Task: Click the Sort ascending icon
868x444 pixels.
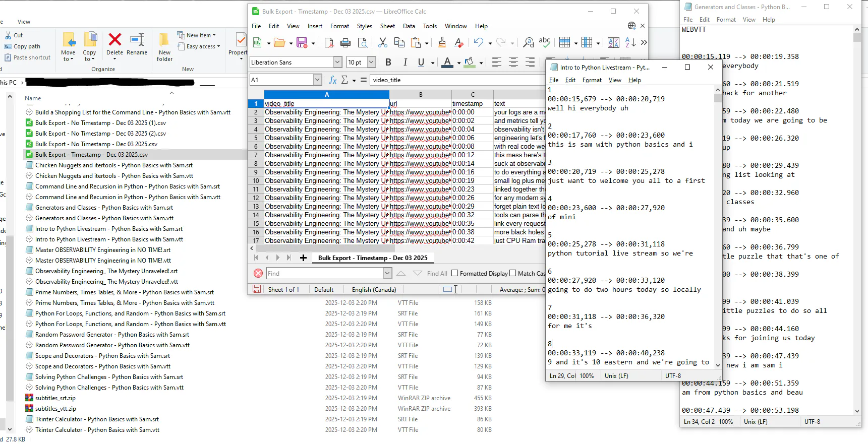Action: pyautogui.click(x=630, y=43)
